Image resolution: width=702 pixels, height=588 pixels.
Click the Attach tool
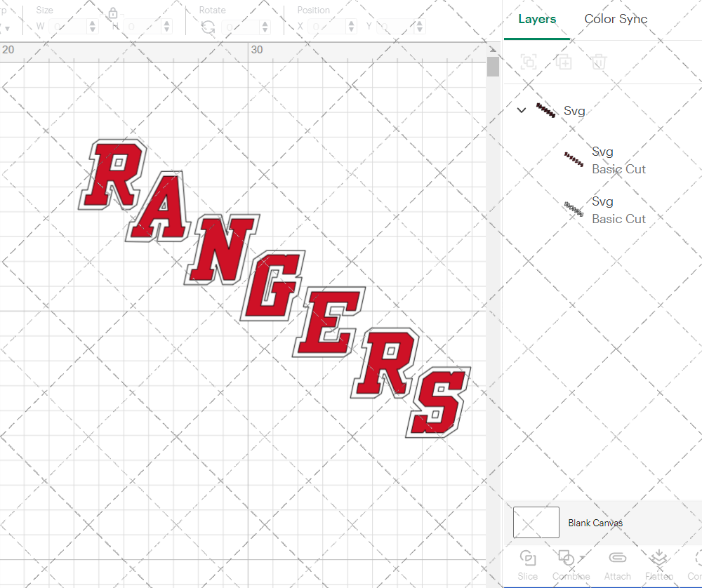click(617, 566)
